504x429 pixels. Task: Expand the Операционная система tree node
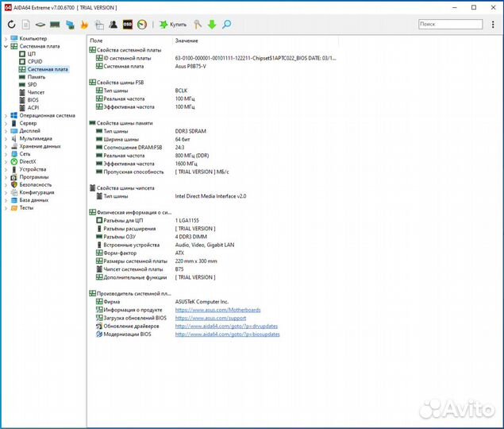[6, 115]
